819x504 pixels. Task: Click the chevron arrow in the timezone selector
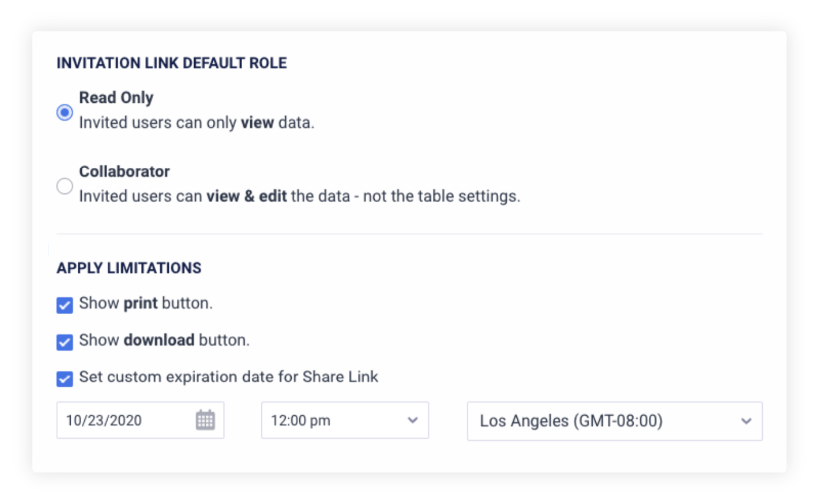coord(746,421)
